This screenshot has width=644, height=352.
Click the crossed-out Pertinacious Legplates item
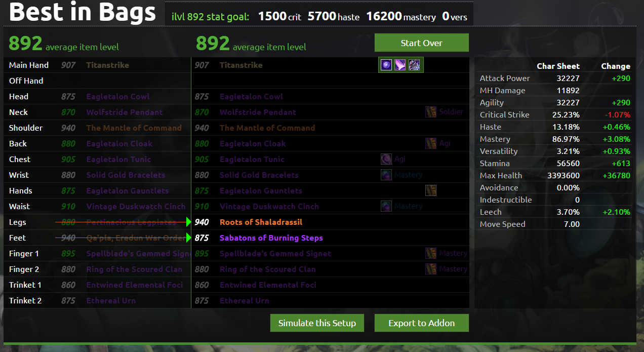pos(131,222)
